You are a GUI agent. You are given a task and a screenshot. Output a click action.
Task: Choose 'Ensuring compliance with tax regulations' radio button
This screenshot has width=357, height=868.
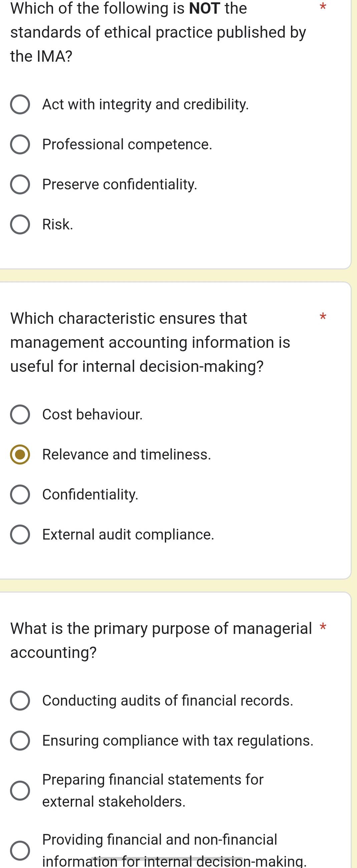tap(20, 741)
